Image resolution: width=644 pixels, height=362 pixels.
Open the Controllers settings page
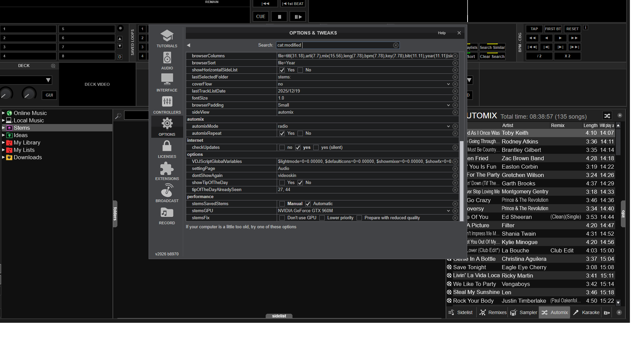click(167, 105)
